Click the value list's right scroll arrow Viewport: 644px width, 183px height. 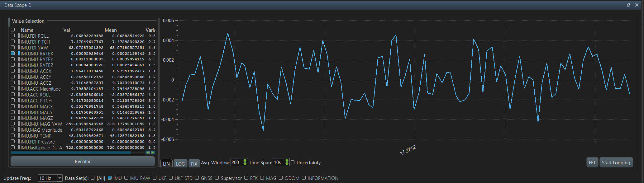153,152
